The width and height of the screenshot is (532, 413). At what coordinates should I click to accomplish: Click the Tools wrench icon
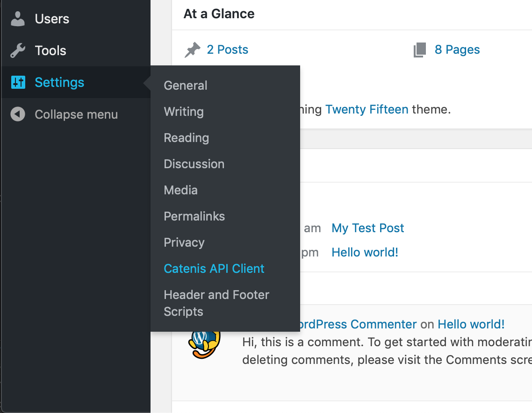click(x=18, y=50)
